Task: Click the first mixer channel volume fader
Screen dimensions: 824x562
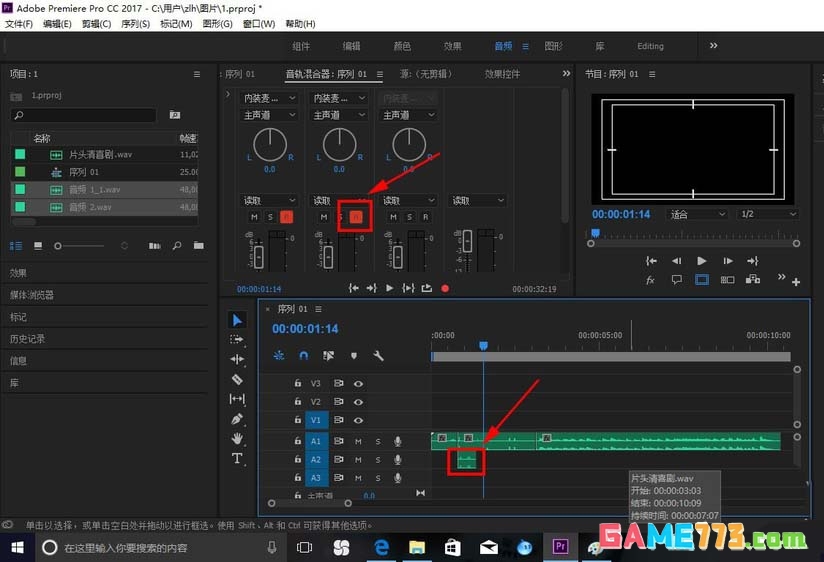Action: (x=258, y=257)
